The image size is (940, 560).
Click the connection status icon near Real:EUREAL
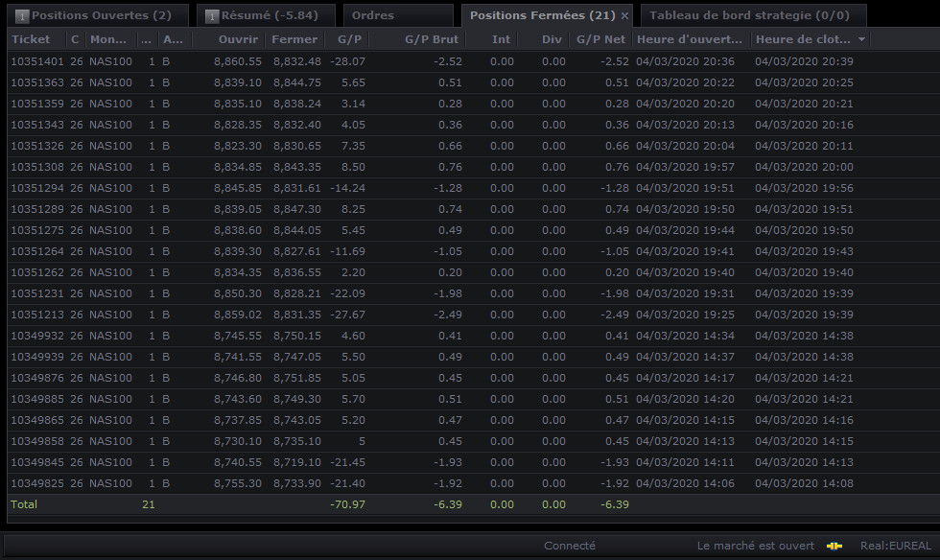coord(834,547)
